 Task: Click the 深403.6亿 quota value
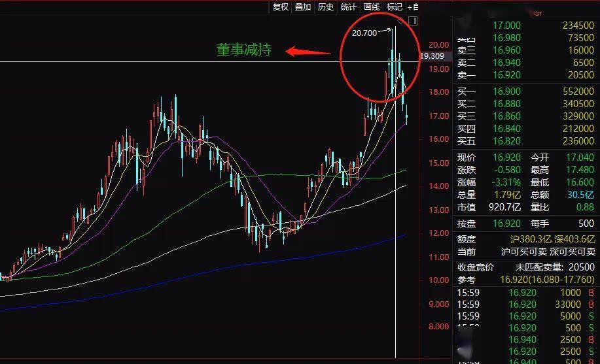click(571, 239)
